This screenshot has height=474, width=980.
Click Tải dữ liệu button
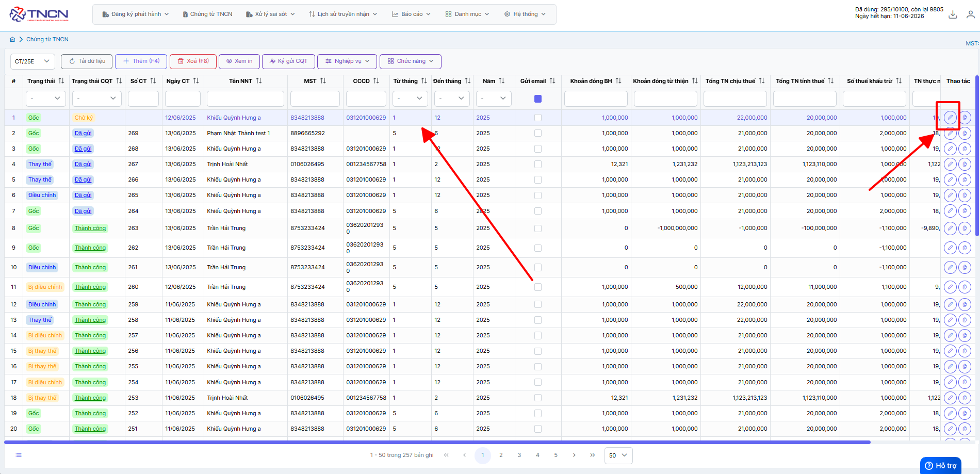(x=87, y=61)
